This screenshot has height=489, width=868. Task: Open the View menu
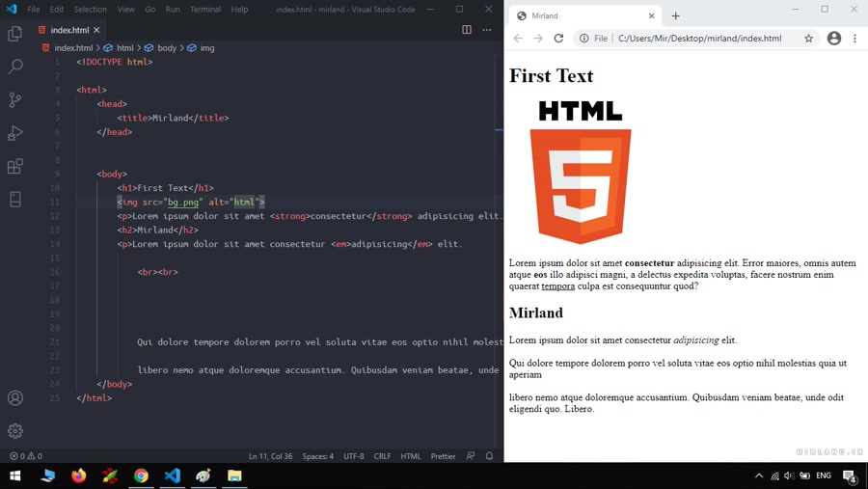coord(125,10)
